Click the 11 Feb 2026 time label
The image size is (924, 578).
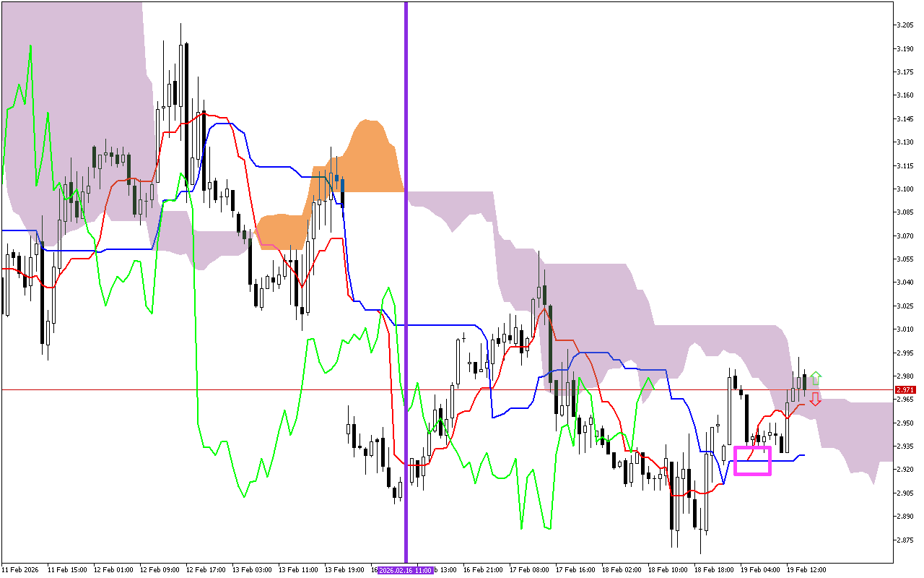coord(21,570)
